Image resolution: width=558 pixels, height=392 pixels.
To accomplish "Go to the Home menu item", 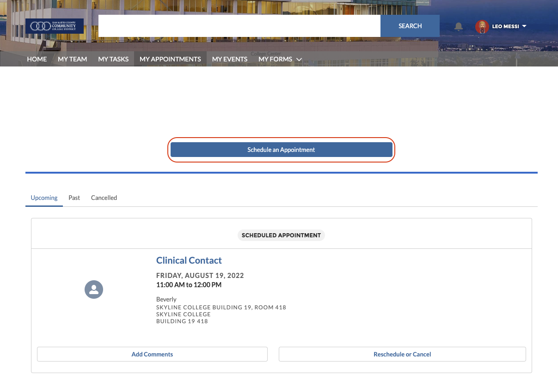I will pos(37,59).
